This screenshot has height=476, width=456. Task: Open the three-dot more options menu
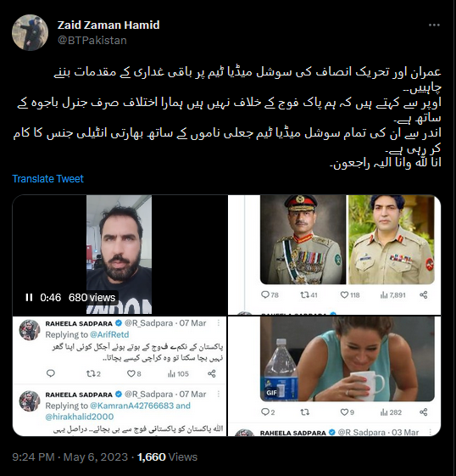click(434, 25)
